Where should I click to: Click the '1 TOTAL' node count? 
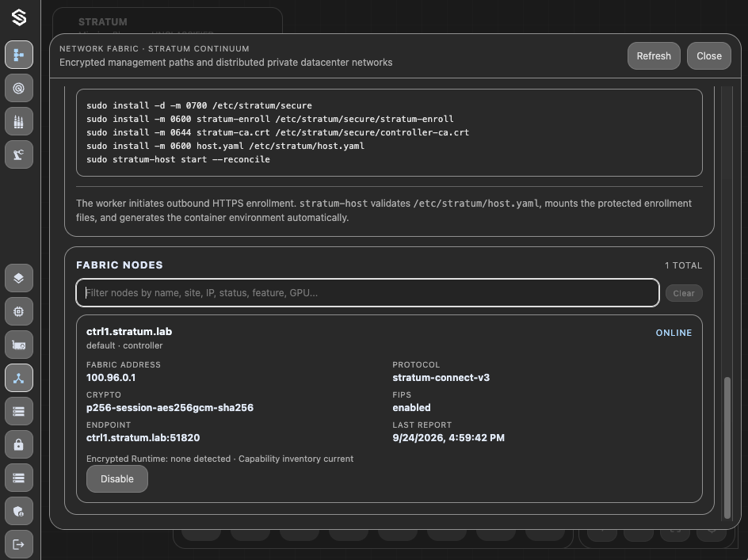click(x=683, y=265)
